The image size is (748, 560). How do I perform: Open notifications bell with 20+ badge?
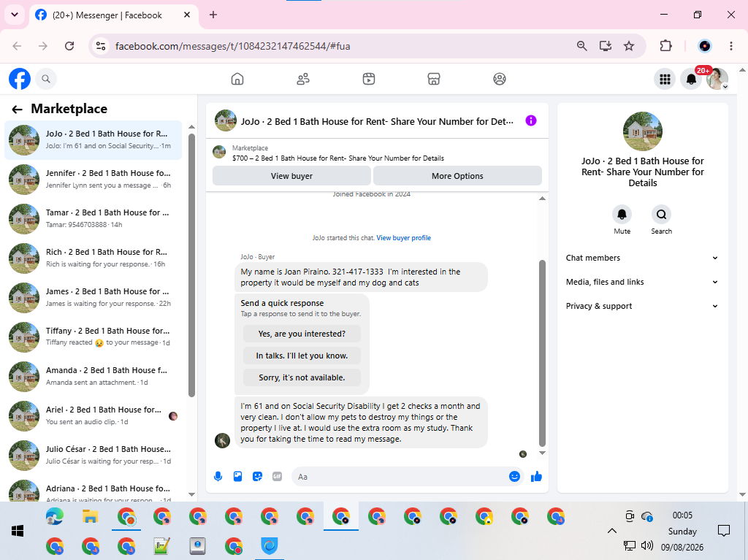(691, 79)
